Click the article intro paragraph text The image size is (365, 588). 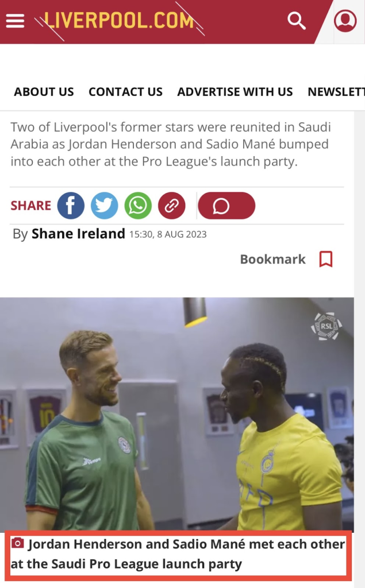(171, 144)
